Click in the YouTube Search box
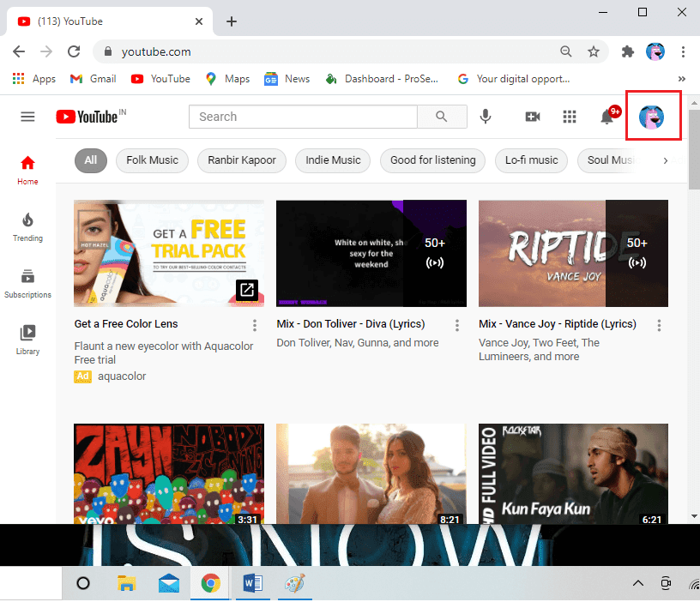The image size is (700, 602). pyautogui.click(x=303, y=117)
